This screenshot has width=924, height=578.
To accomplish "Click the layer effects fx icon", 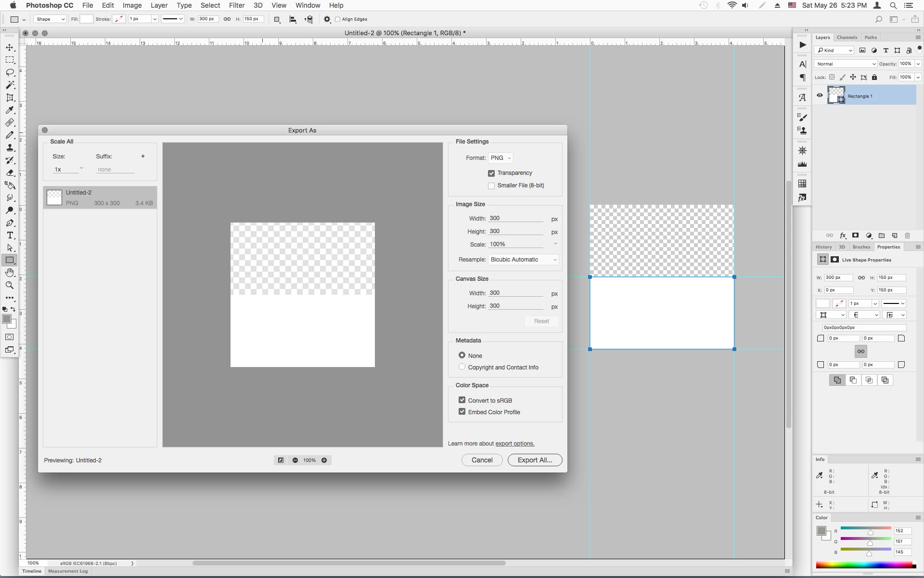I will click(843, 236).
